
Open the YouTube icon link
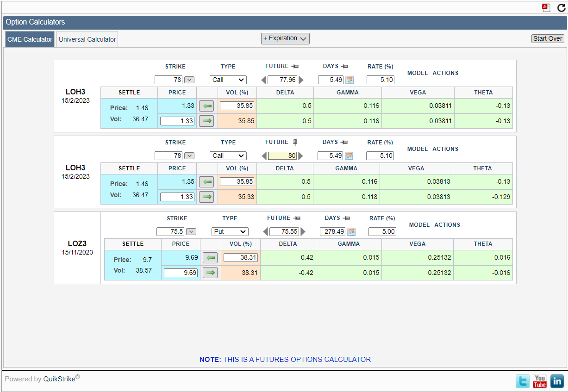click(540, 381)
